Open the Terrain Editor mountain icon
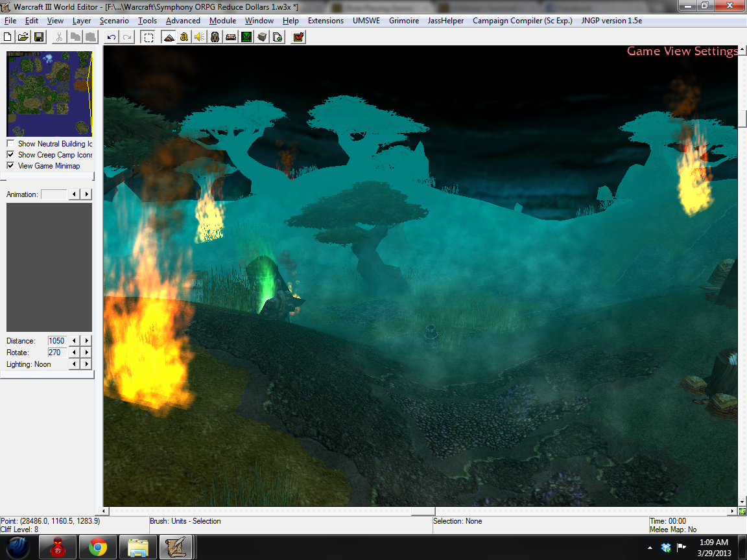The width and height of the screenshot is (747, 560). (169, 37)
